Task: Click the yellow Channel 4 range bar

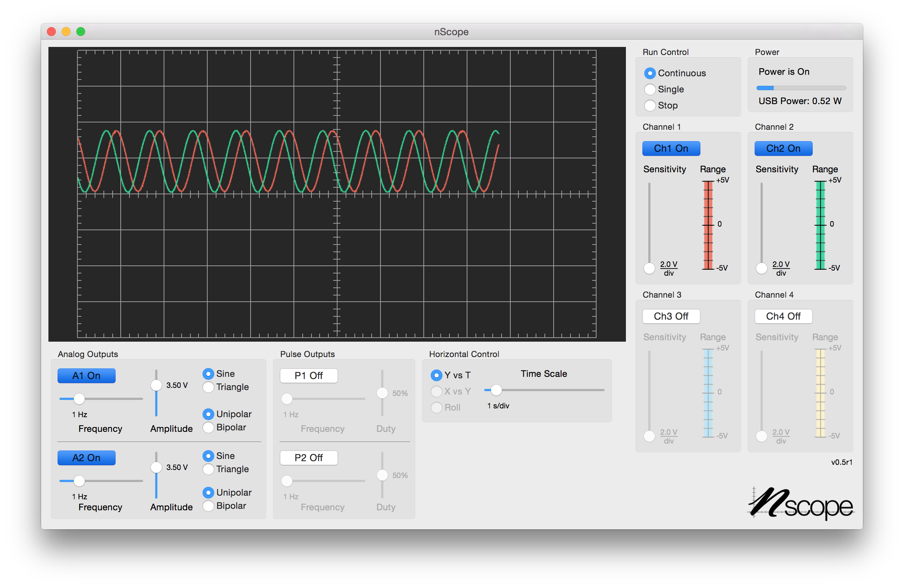Action: (x=820, y=393)
